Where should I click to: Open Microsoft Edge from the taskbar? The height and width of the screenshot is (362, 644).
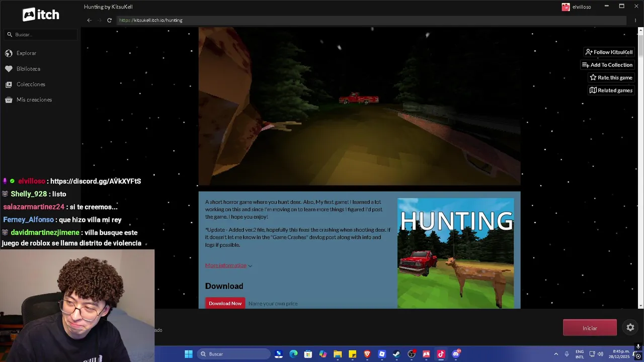click(293, 354)
